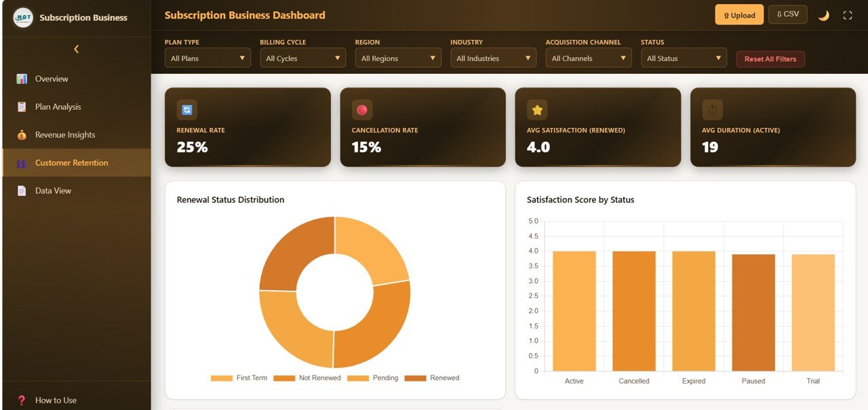
Task: Click the Renewed orange legend swatch
Action: pyautogui.click(x=414, y=377)
